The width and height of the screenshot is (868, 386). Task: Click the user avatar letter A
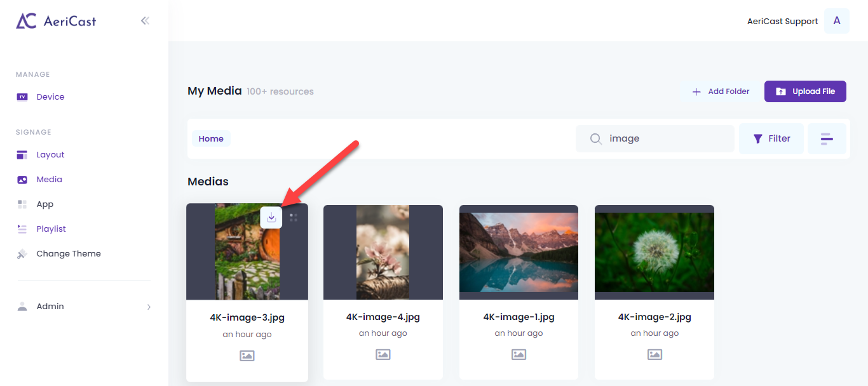[x=837, y=21]
